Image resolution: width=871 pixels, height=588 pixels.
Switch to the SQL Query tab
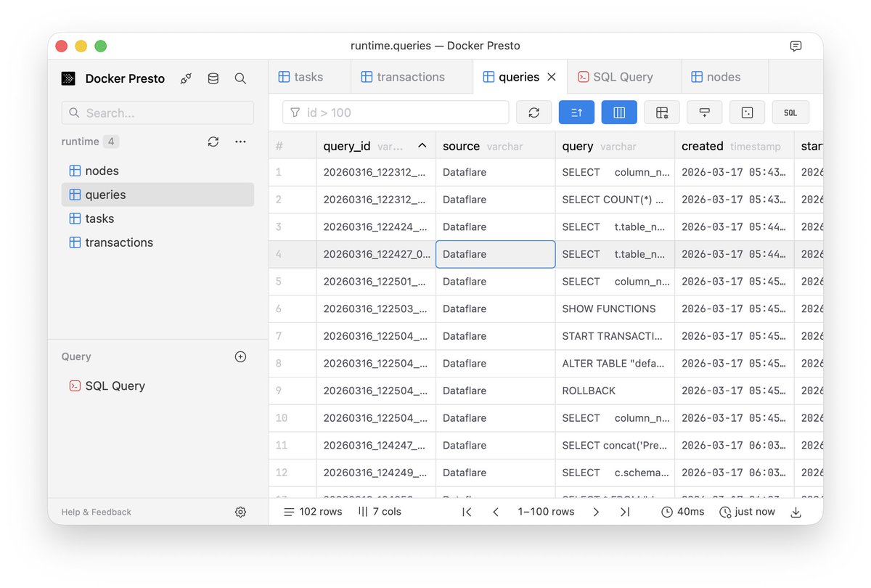(x=624, y=77)
